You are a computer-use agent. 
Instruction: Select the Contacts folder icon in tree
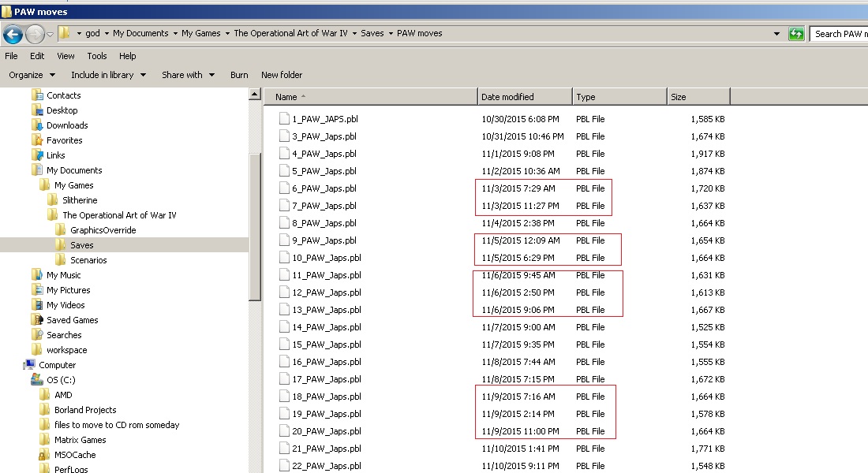37,95
